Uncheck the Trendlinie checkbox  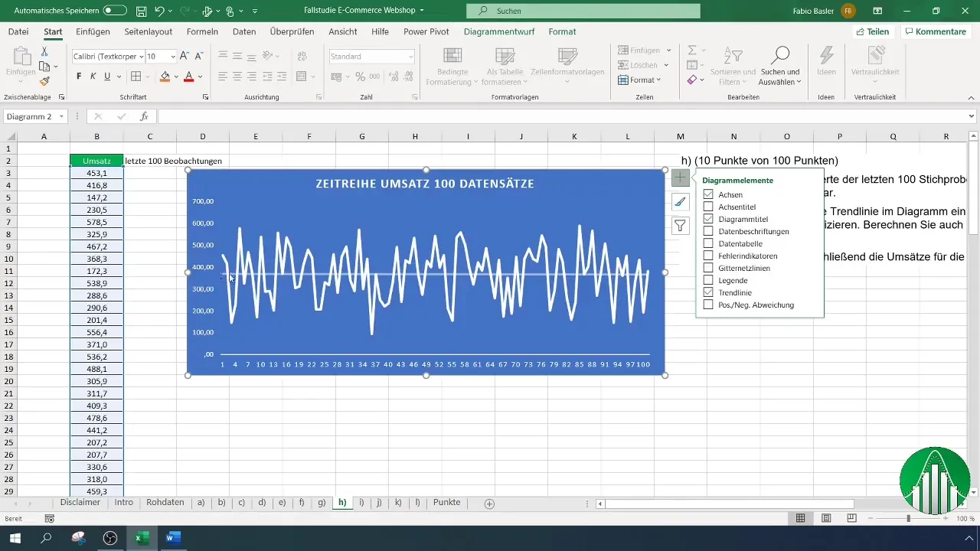click(x=708, y=292)
